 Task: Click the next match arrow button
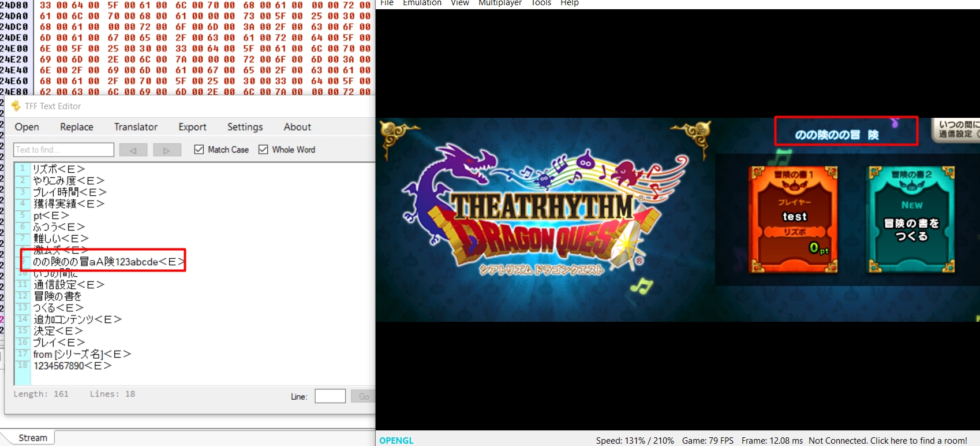167,150
